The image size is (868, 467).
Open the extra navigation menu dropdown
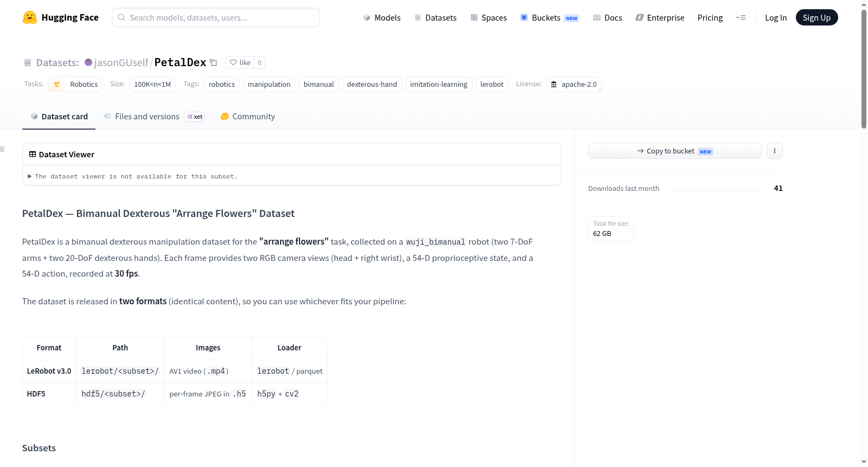741,17
